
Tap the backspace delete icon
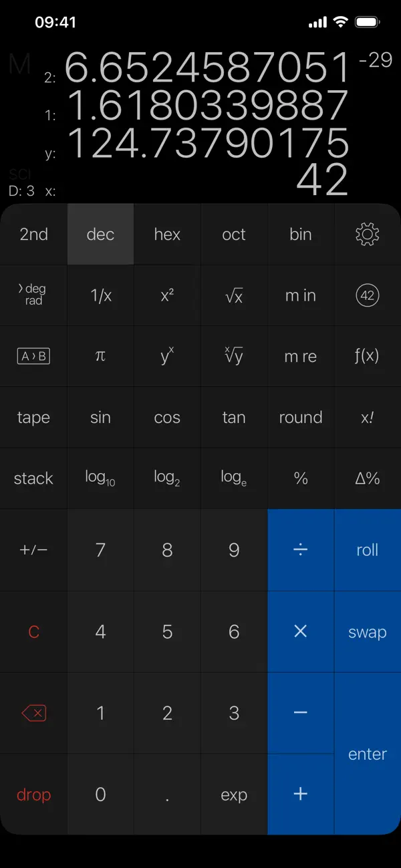coord(33,712)
